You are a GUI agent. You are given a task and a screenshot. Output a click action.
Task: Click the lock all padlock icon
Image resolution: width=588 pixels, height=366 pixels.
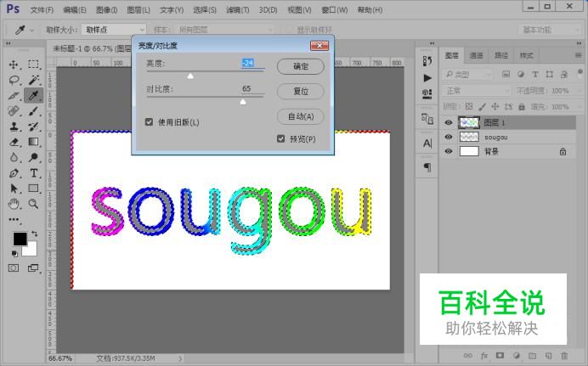click(x=522, y=107)
